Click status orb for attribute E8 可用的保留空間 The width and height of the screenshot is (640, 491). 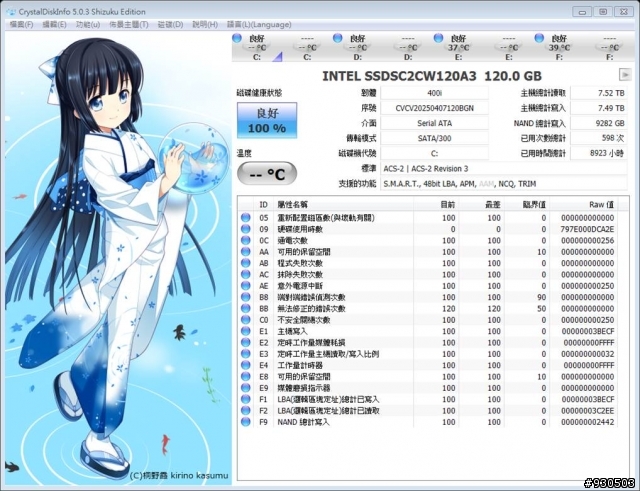[x=245, y=376]
